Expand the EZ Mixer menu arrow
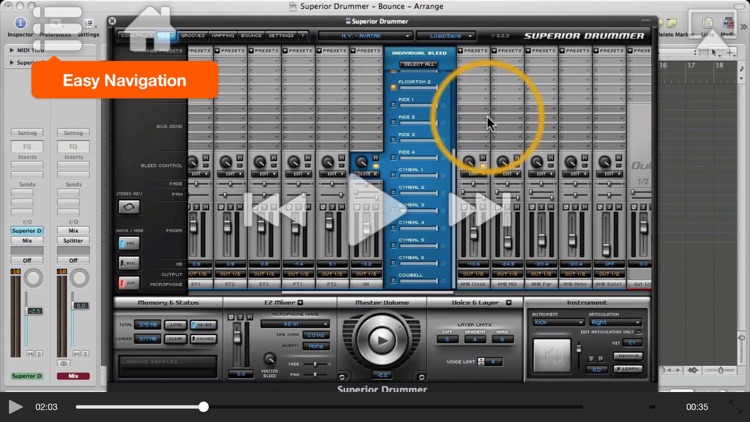 [x=300, y=302]
